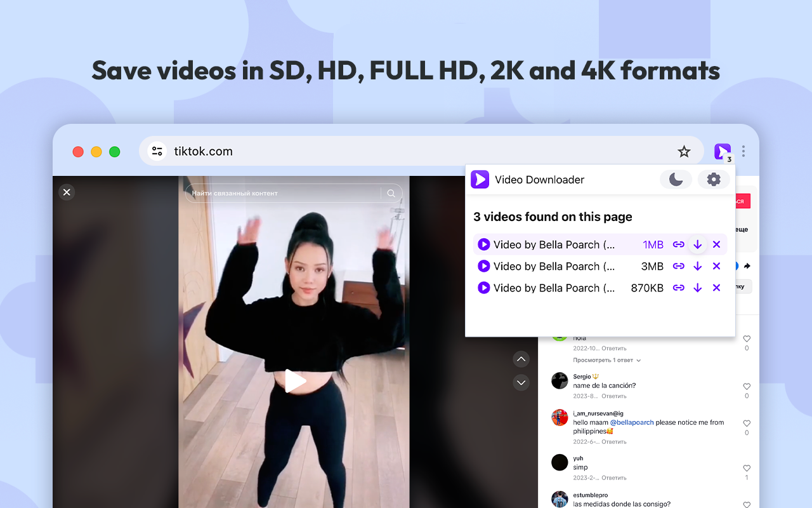
Task: Open estumblepro's profile avatar
Action: (x=560, y=499)
